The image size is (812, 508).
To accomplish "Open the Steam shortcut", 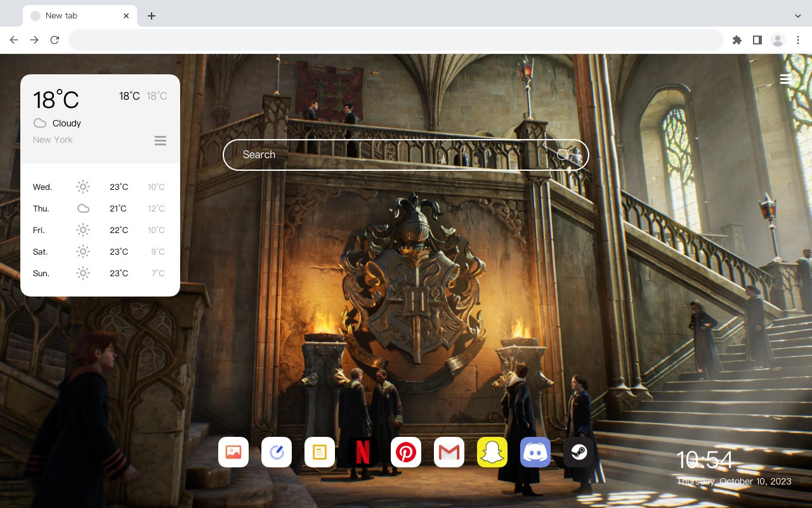I will tap(579, 452).
